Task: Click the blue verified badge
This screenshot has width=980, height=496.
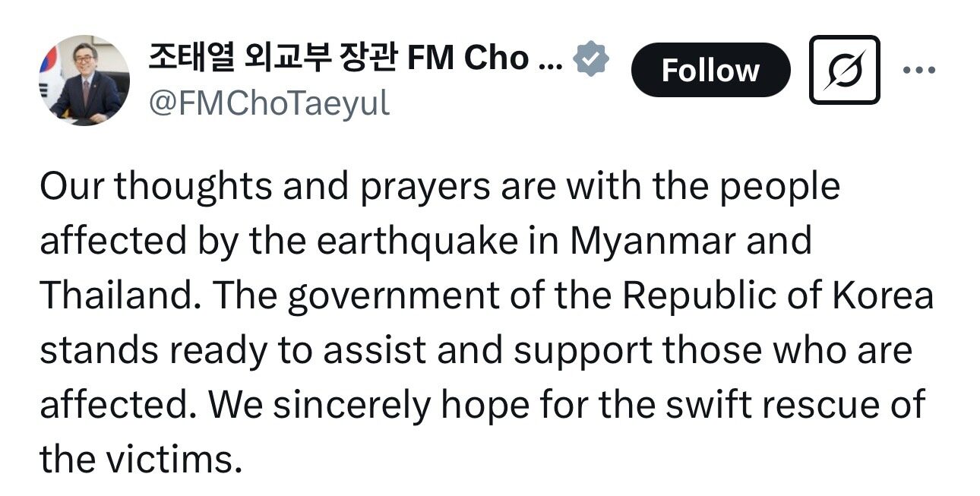Action: (x=590, y=58)
